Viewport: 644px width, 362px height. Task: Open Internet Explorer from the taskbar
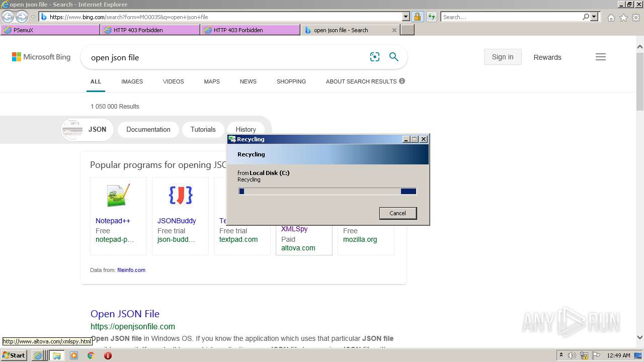[x=38, y=355]
